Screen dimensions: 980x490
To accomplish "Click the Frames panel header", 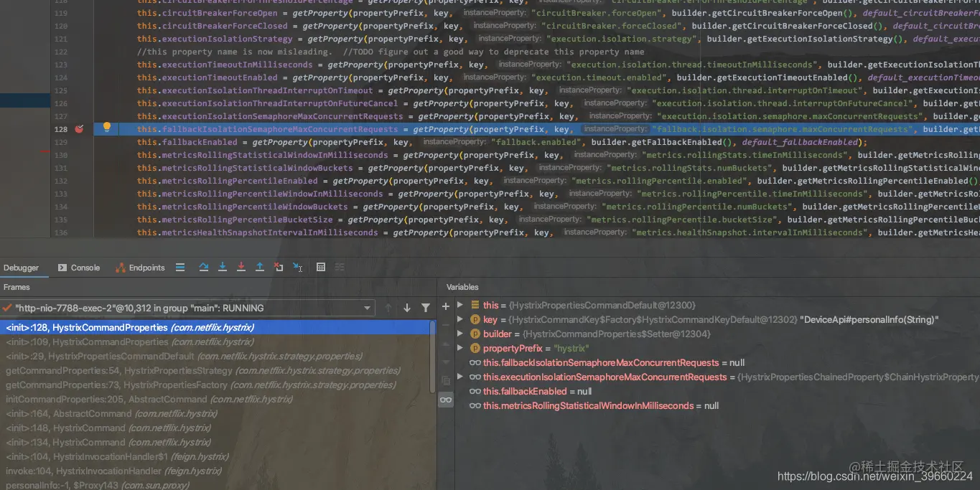I will pos(17,287).
